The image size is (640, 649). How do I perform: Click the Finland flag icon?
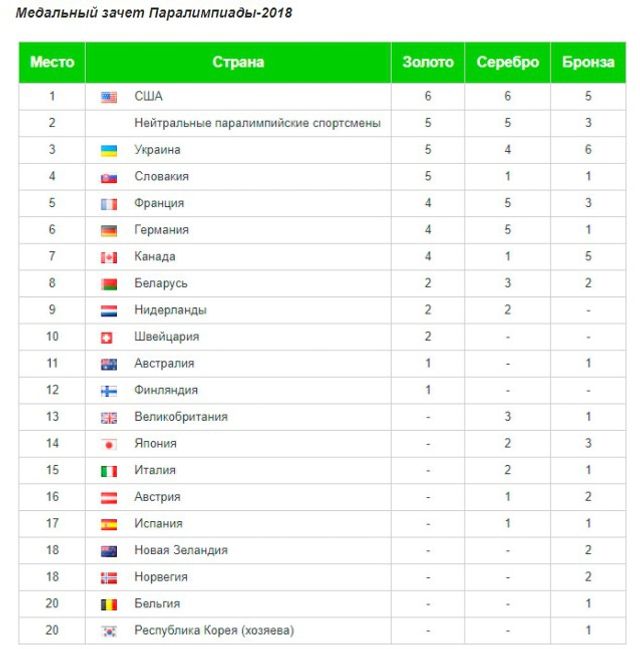point(109,391)
